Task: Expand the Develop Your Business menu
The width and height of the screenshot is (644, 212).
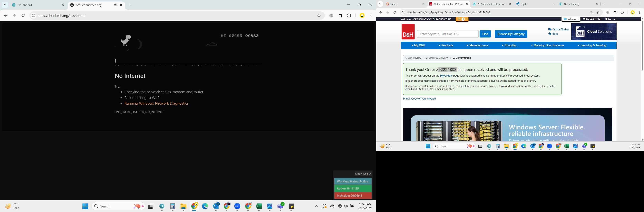Action: point(548,45)
